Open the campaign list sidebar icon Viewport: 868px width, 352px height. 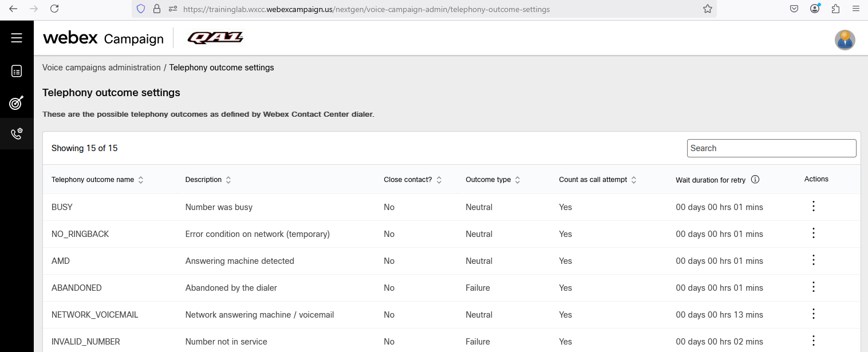click(17, 71)
